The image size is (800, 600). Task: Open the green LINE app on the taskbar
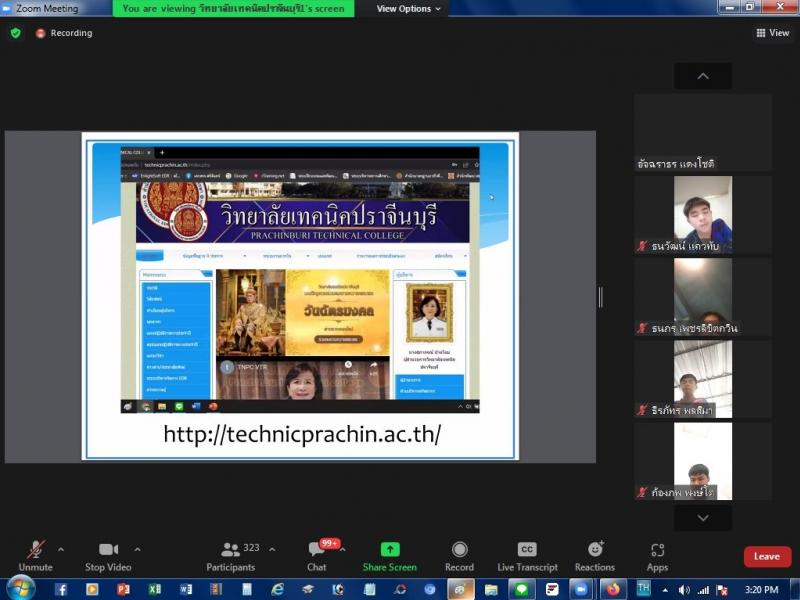click(x=521, y=590)
